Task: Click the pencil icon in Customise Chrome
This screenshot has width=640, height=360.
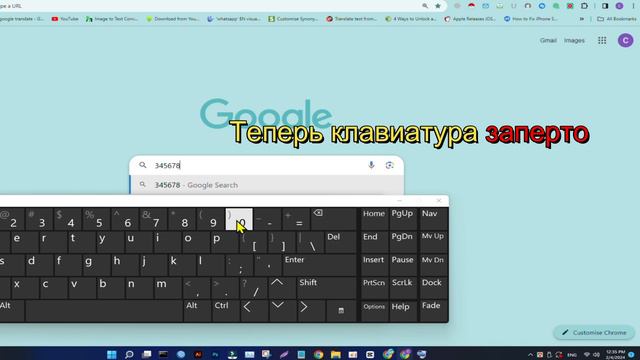Action: (x=565, y=333)
